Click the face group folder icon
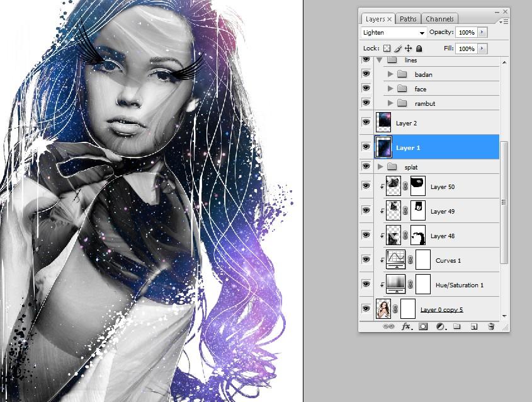The image size is (532, 402). tap(402, 89)
